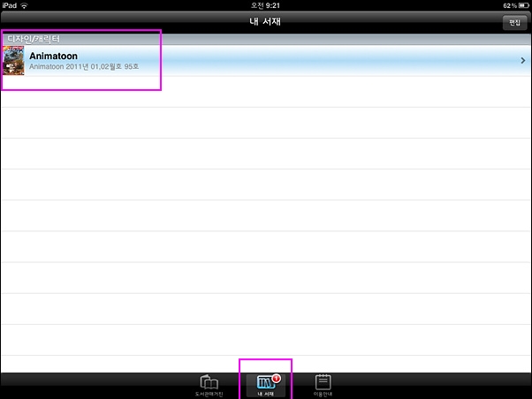The height and width of the screenshot is (399, 532).
Task: Tap the red notification badge showing 1
Action: point(277,379)
